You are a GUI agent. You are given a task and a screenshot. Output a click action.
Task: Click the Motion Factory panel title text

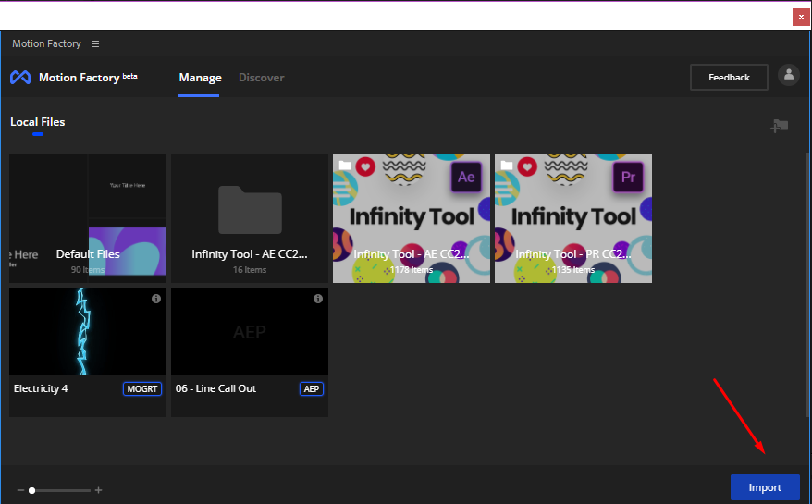point(46,44)
